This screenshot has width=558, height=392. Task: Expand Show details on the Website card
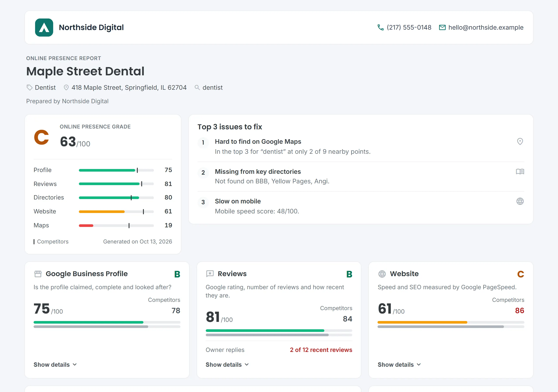click(399, 365)
